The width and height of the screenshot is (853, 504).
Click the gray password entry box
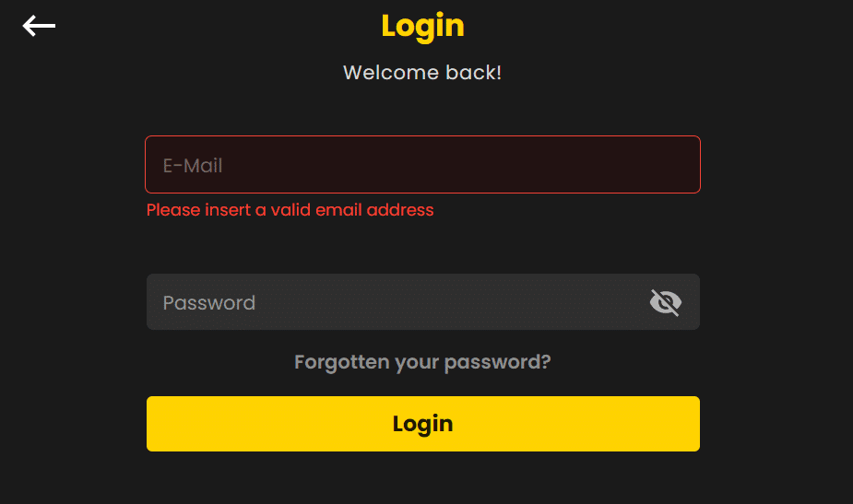click(x=397, y=302)
